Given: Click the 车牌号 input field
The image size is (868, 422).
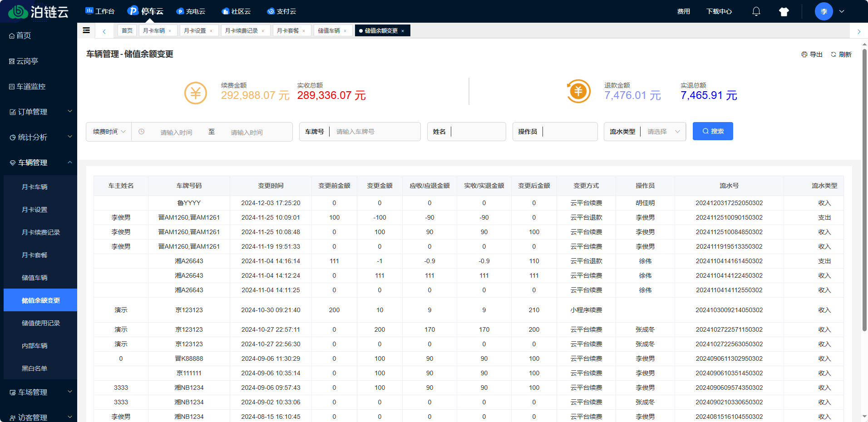Looking at the screenshot, I should pyautogui.click(x=375, y=132).
